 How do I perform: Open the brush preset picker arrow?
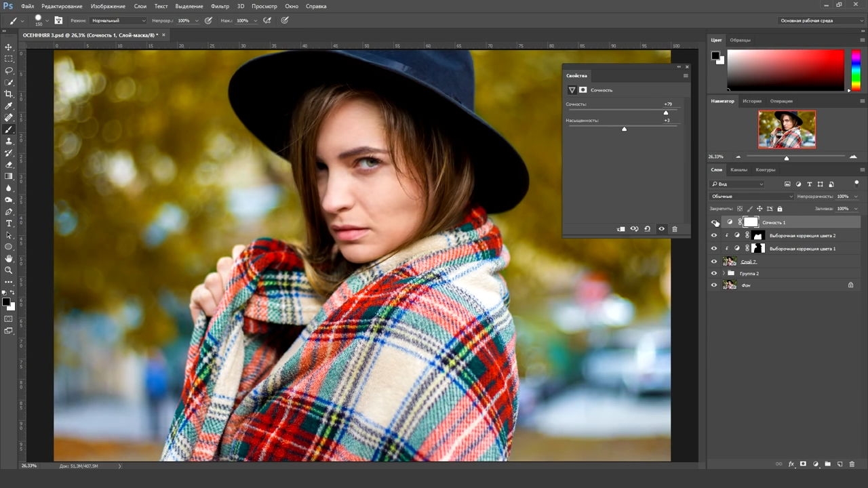point(48,20)
